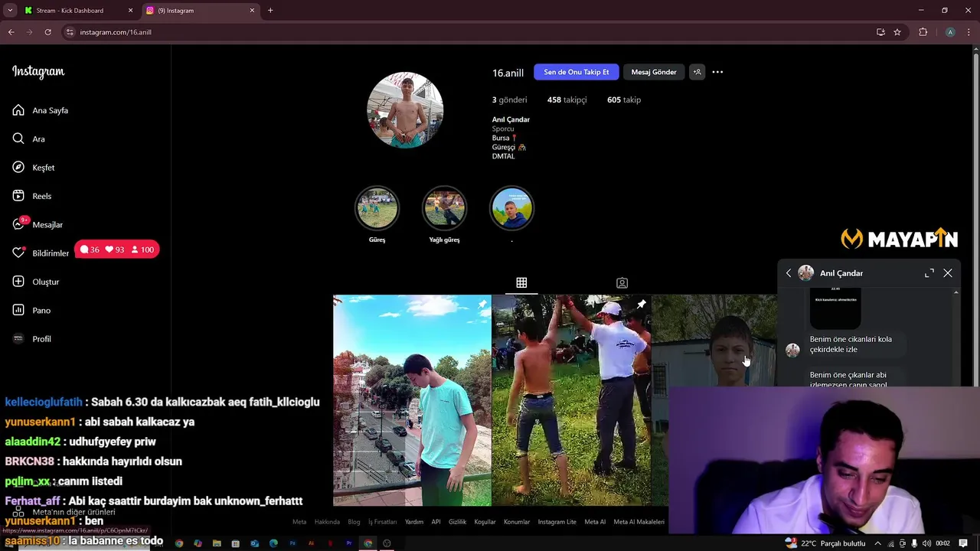Open the Gizlilik footer link
980x551 pixels.
[x=457, y=522]
